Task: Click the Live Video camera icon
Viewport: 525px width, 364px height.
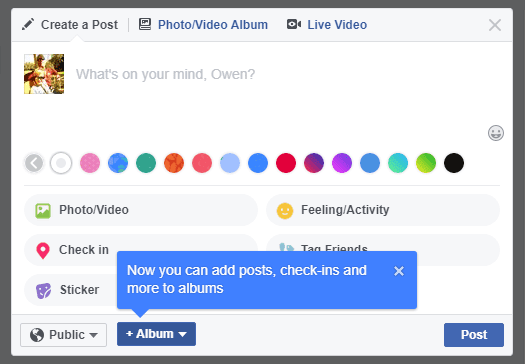Action: 294,24
